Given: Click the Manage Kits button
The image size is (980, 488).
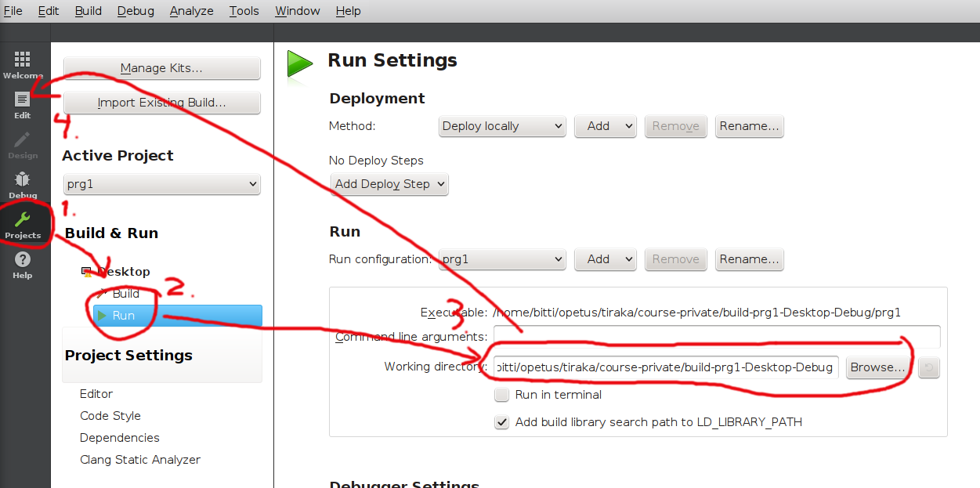Looking at the screenshot, I should 161,68.
